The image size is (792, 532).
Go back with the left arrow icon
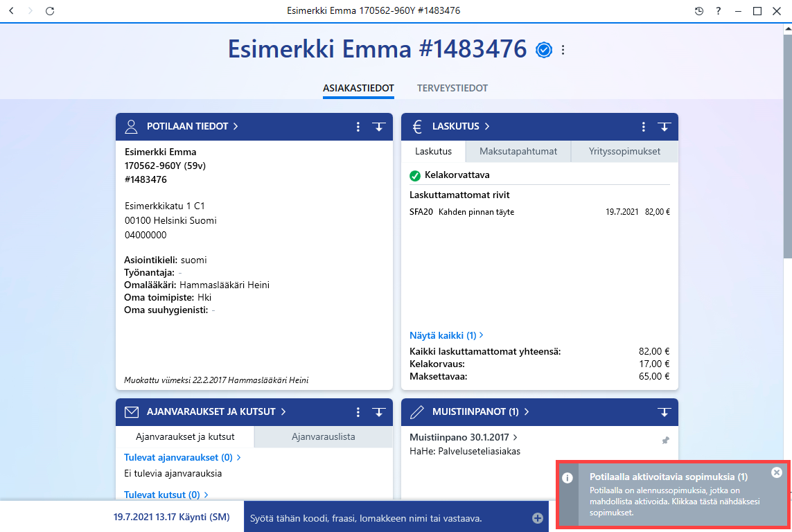pyautogui.click(x=12, y=10)
